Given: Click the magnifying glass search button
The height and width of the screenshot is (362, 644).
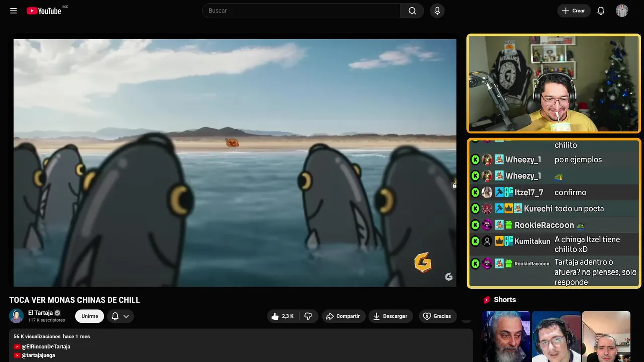Looking at the screenshot, I should (412, 11).
